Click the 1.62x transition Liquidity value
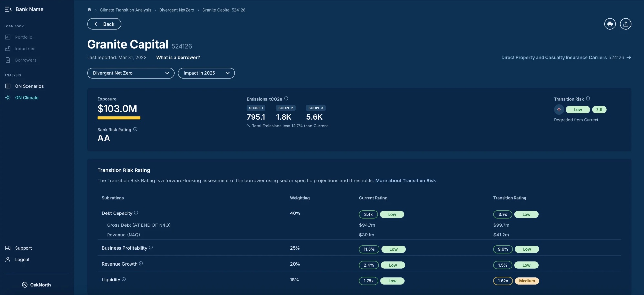 click(503, 281)
